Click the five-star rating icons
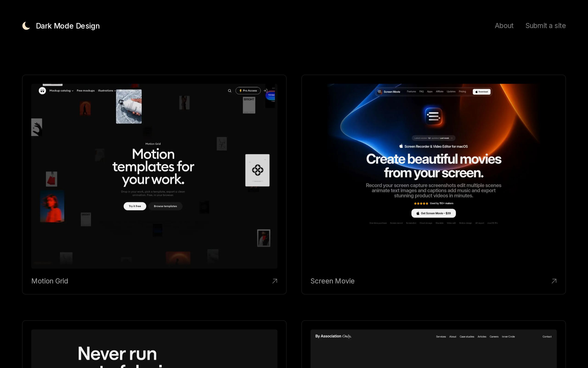 (x=421, y=204)
